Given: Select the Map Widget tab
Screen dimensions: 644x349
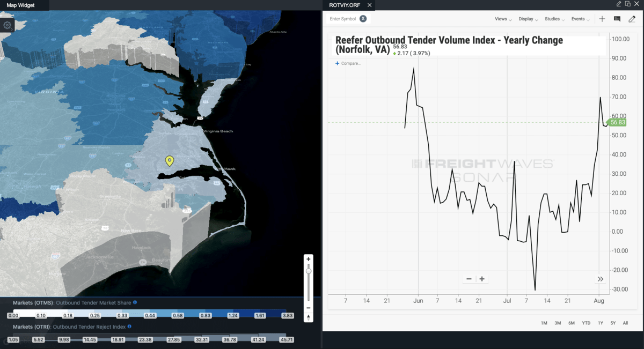Looking at the screenshot, I should pos(20,5).
